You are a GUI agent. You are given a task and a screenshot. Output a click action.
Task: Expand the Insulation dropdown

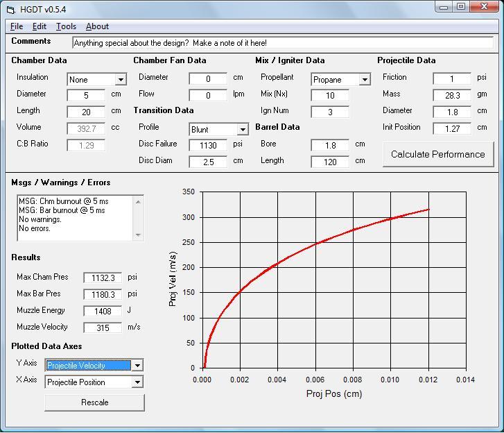(x=121, y=80)
